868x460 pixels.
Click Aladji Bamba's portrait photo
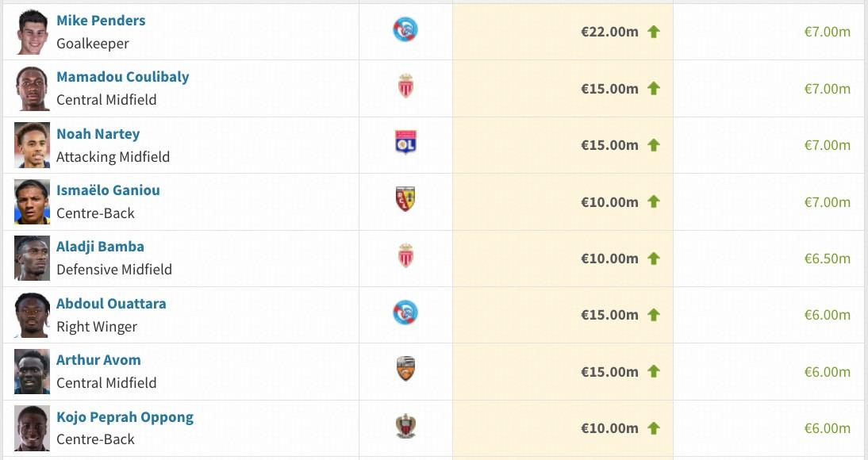pos(33,259)
